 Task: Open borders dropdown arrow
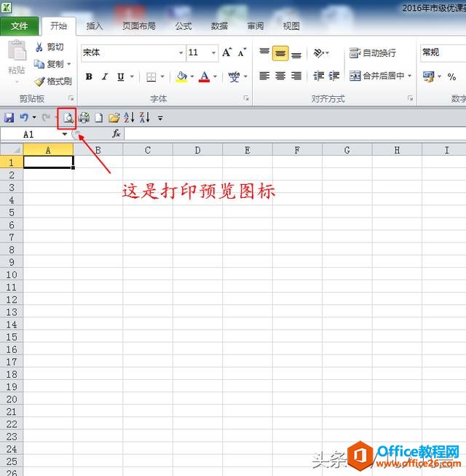coord(162,76)
